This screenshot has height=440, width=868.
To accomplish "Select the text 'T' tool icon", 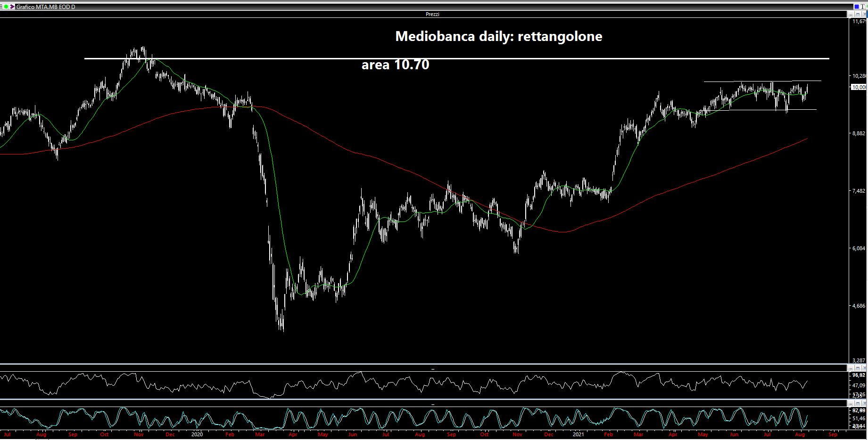I will (x=862, y=7).
